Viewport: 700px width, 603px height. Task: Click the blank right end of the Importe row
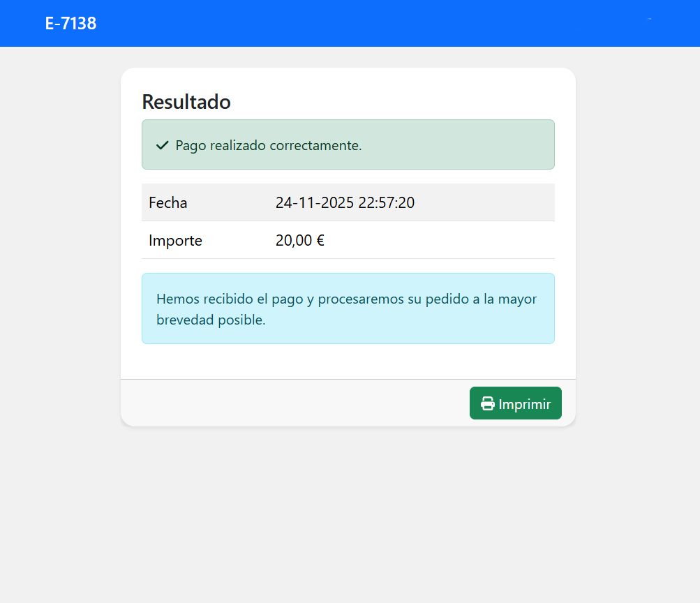coord(502,241)
